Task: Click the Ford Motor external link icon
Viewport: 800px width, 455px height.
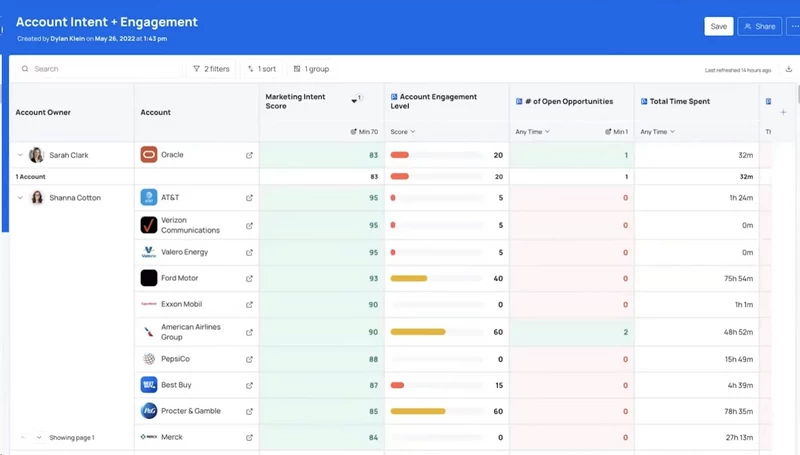Action: (249, 279)
